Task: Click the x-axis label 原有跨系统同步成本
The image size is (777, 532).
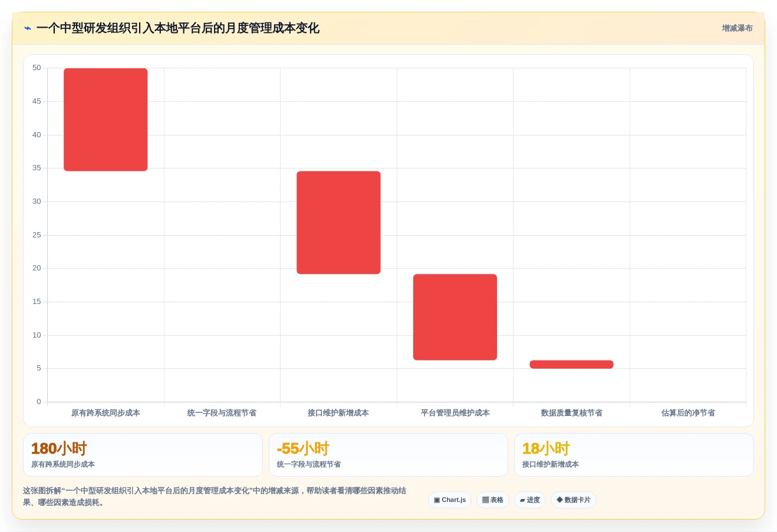Action: (106, 413)
